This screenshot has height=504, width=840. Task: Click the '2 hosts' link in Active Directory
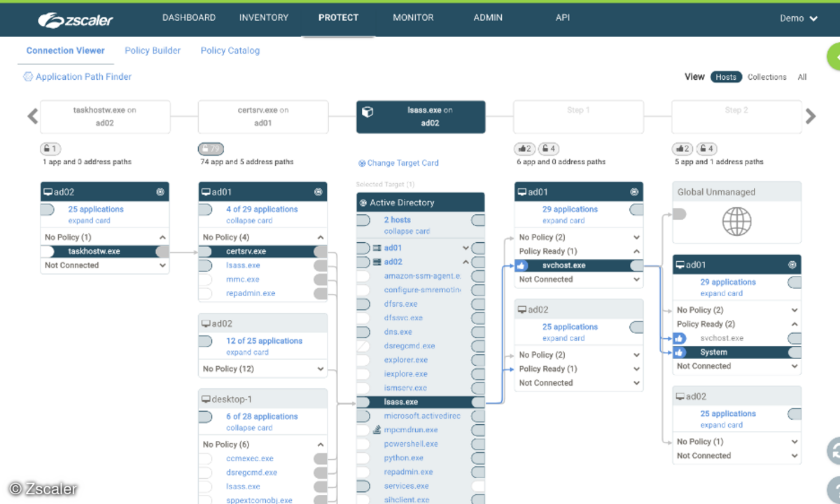(x=397, y=220)
